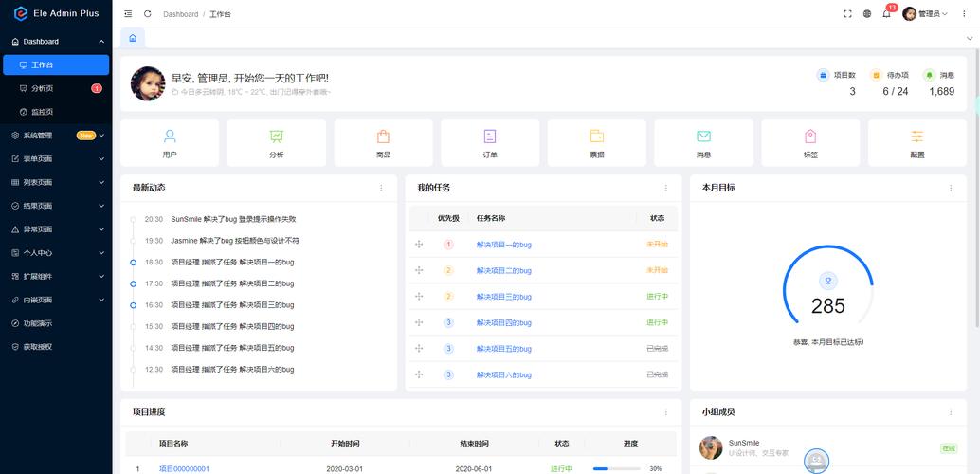Select 监控页 in the sidebar
The width and height of the screenshot is (980, 474).
43,112
